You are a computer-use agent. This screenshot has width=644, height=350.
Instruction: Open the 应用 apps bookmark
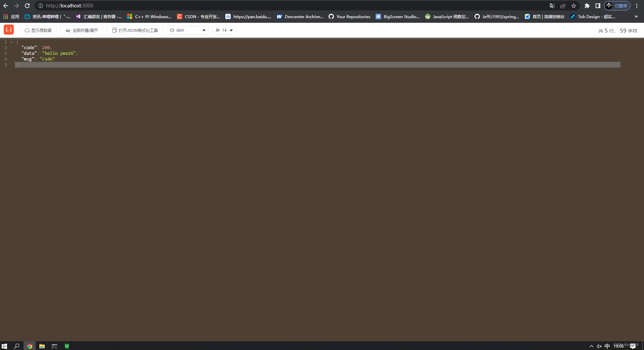11,16
